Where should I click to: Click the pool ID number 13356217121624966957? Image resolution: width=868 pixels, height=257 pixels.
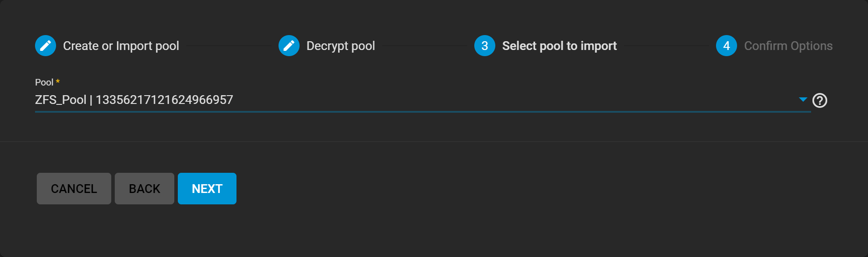pos(164,100)
